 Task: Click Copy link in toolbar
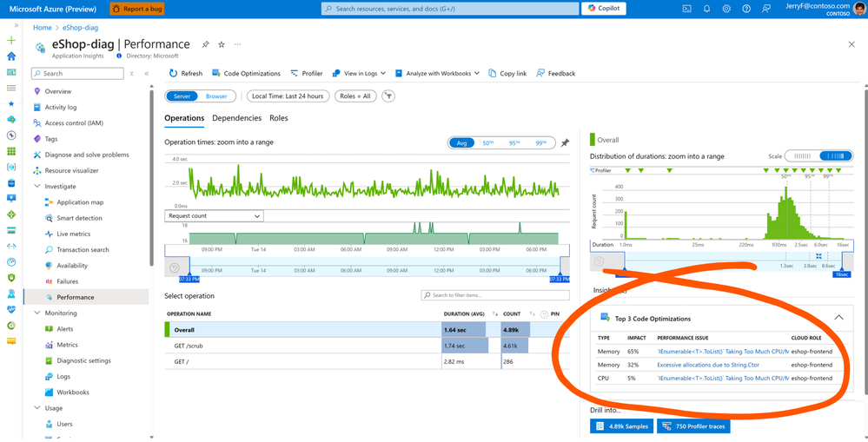point(507,74)
